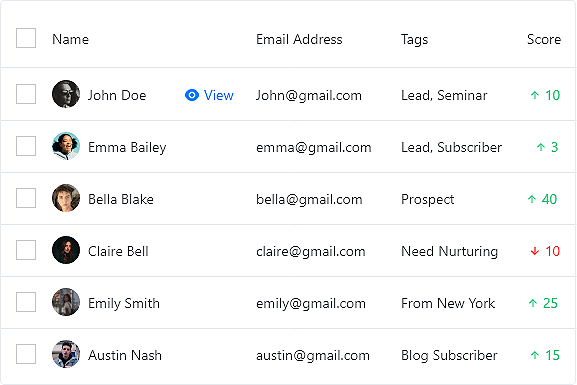Click Claire Bell's round avatar

point(66,250)
